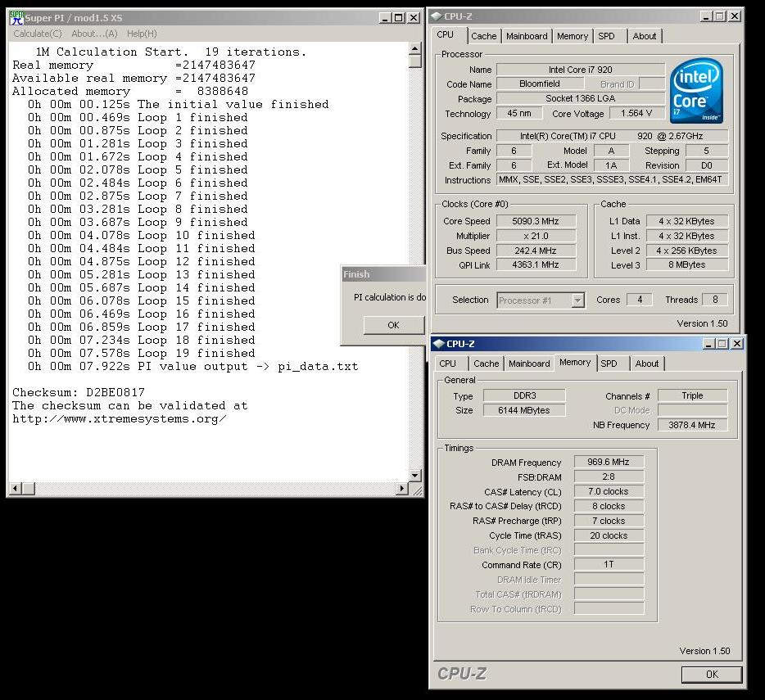765x700 pixels.
Task: Click the Instructions field listing MMX, SSE
Action: click(612, 179)
